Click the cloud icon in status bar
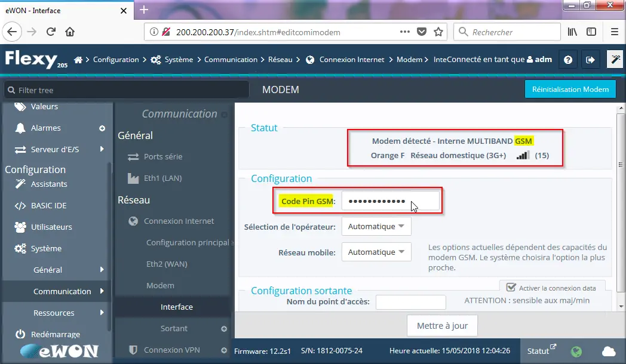 coord(609,351)
